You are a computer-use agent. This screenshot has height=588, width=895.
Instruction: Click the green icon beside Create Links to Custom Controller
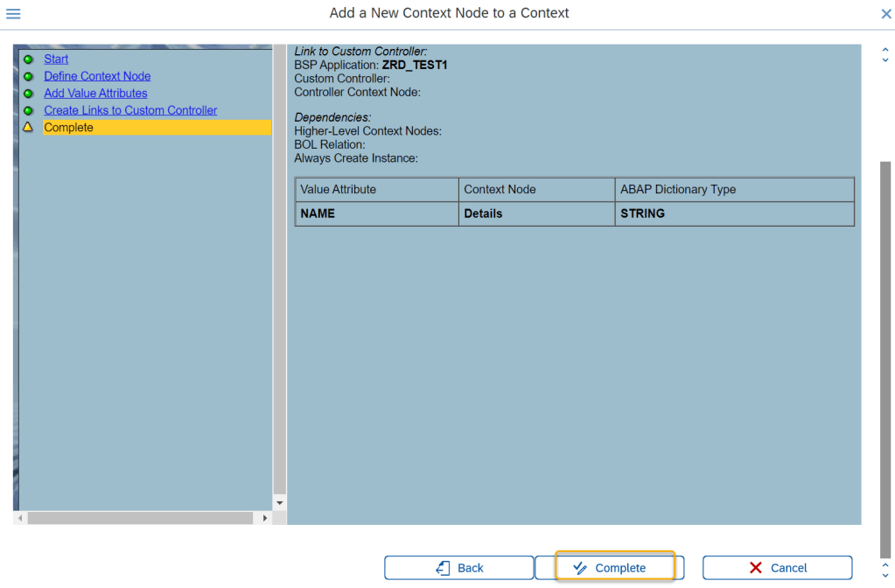(x=28, y=110)
